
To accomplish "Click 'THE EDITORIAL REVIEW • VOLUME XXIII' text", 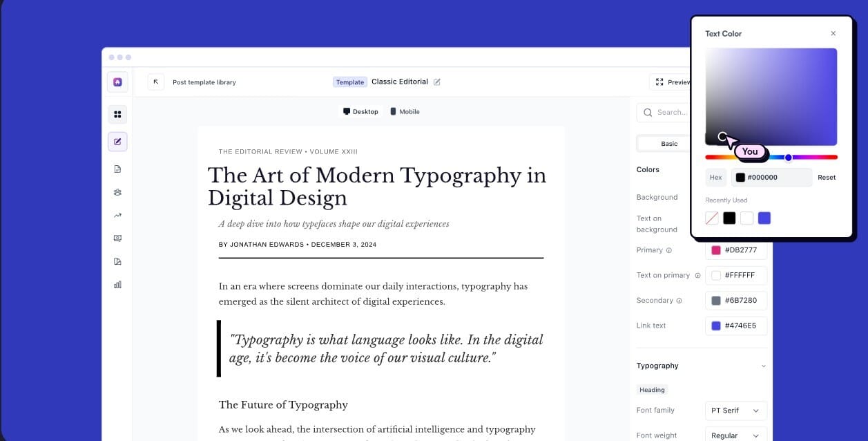I will 288,151.
